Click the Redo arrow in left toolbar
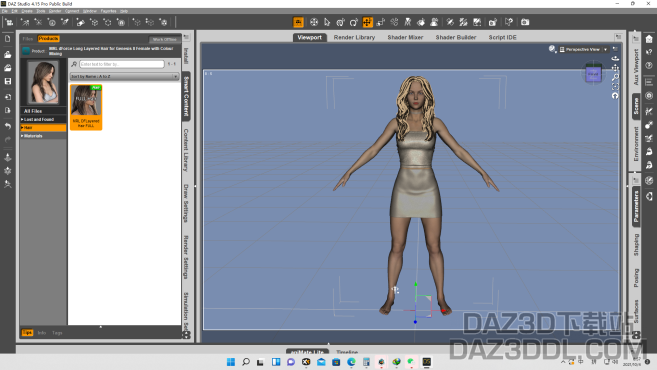The width and height of the screenshot is (657, 370). click(8, 140)
